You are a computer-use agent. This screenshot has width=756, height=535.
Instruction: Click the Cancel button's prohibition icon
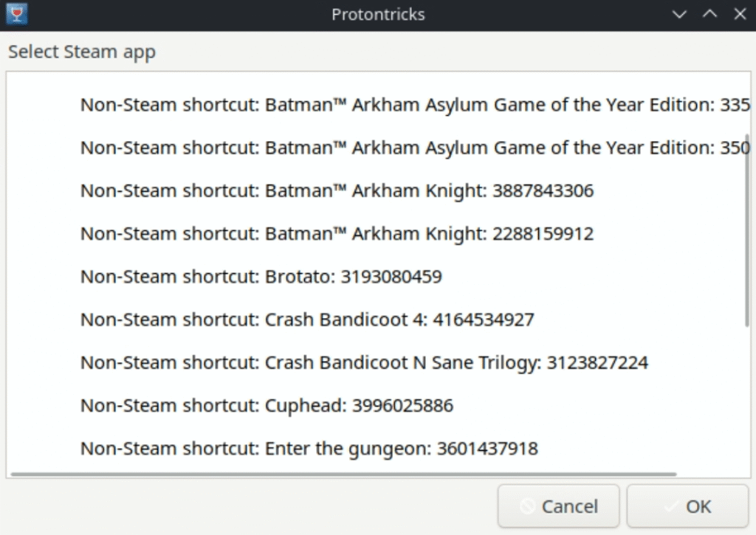click(527, 506)
